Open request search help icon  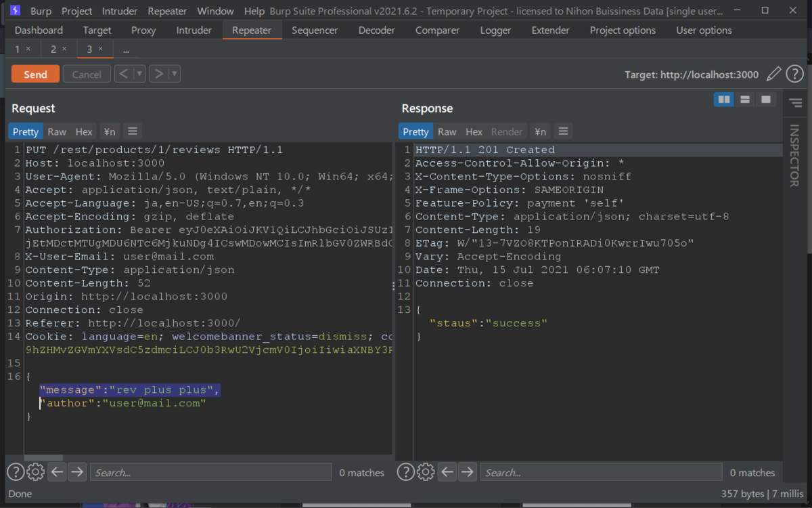tap(16, 472)
